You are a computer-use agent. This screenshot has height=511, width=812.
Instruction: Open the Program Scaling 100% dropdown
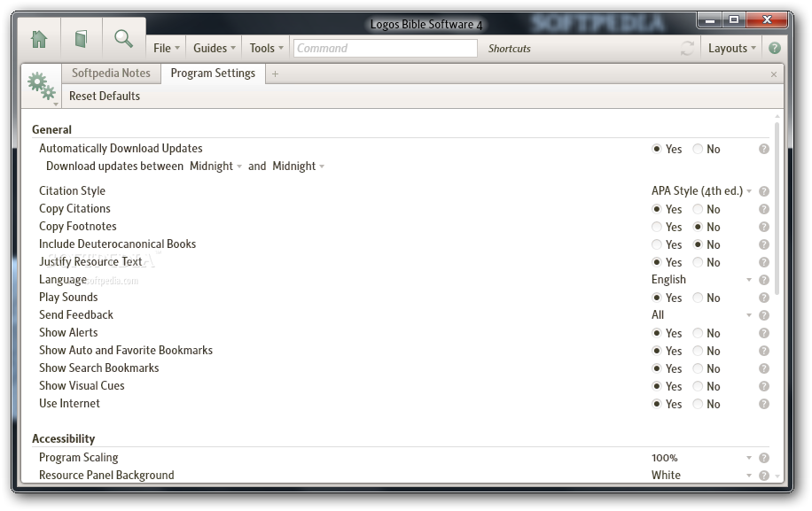click(x=702, y=458)
